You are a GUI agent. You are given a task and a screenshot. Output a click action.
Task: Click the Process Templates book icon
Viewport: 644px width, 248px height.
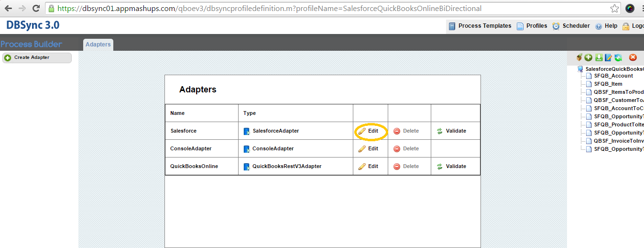tap(452, 26)
